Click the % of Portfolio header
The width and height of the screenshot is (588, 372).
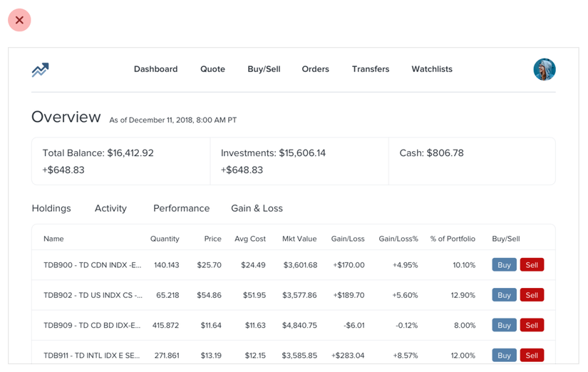pos(453,239)
